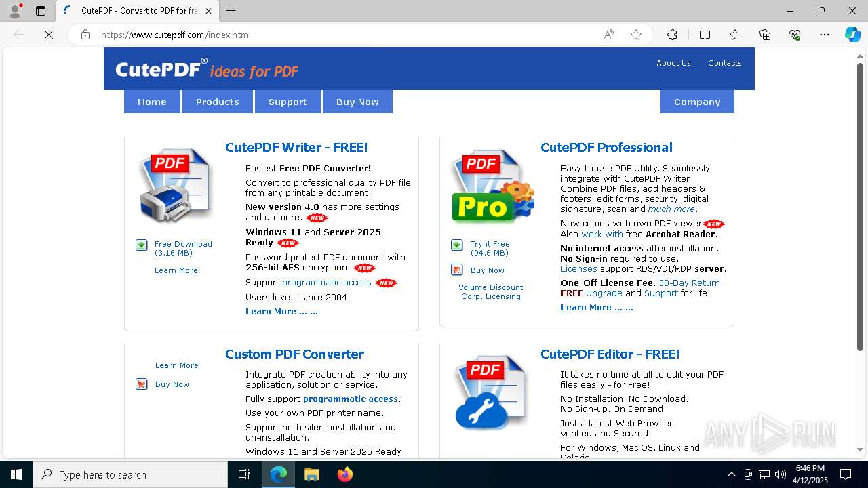
Task: Open the browser profile avatar
Action: (x=15, y=11)
